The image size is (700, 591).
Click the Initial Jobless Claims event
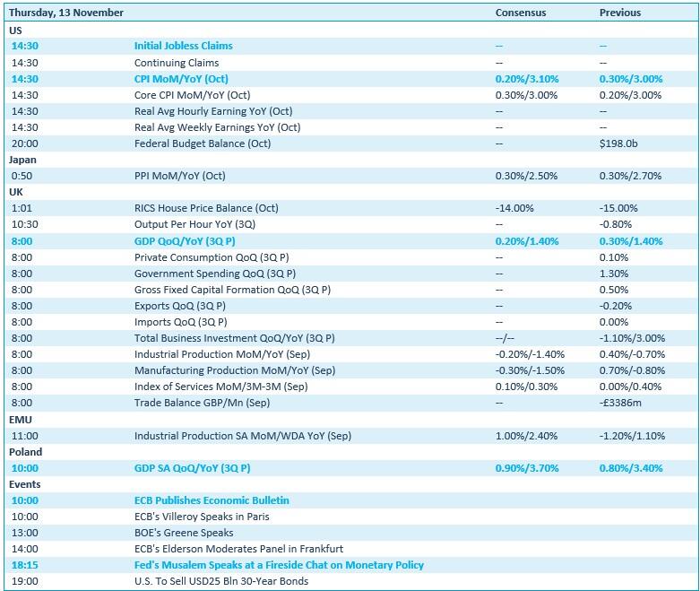coord(183,46)
